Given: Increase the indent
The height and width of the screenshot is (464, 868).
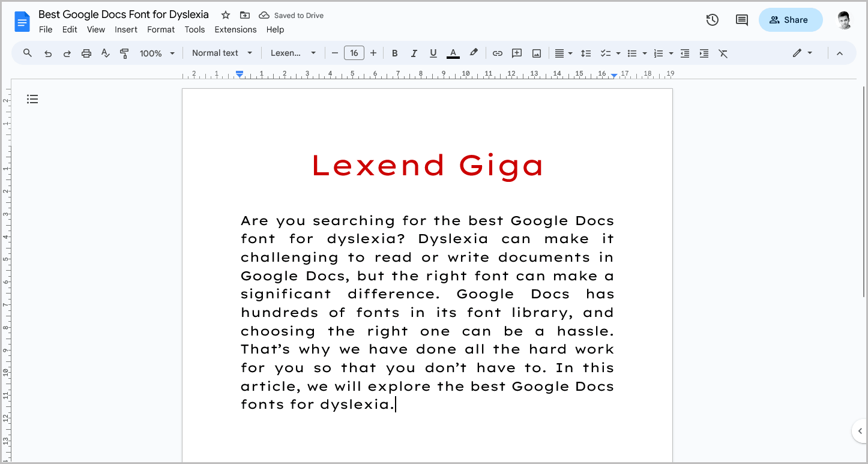Looking at the screenshot, I should coord(704,53).
